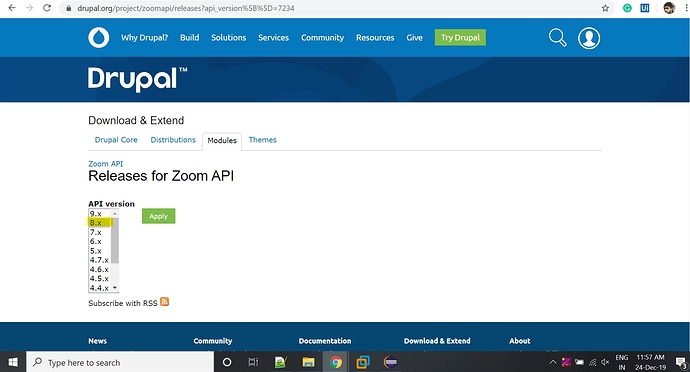The height and width of the screenshot is (372, 690).
Task: Open the Zoom API breadcrumb link
Action: 106,164
